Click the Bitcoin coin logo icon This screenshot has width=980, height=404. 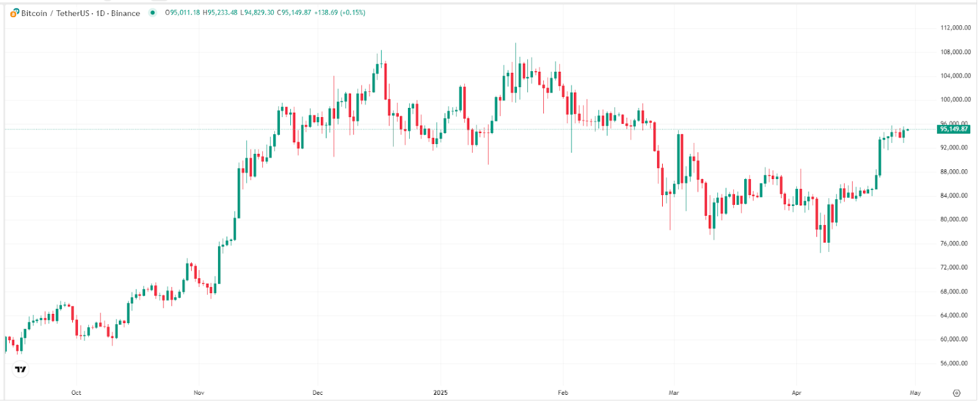click(15, 13)
